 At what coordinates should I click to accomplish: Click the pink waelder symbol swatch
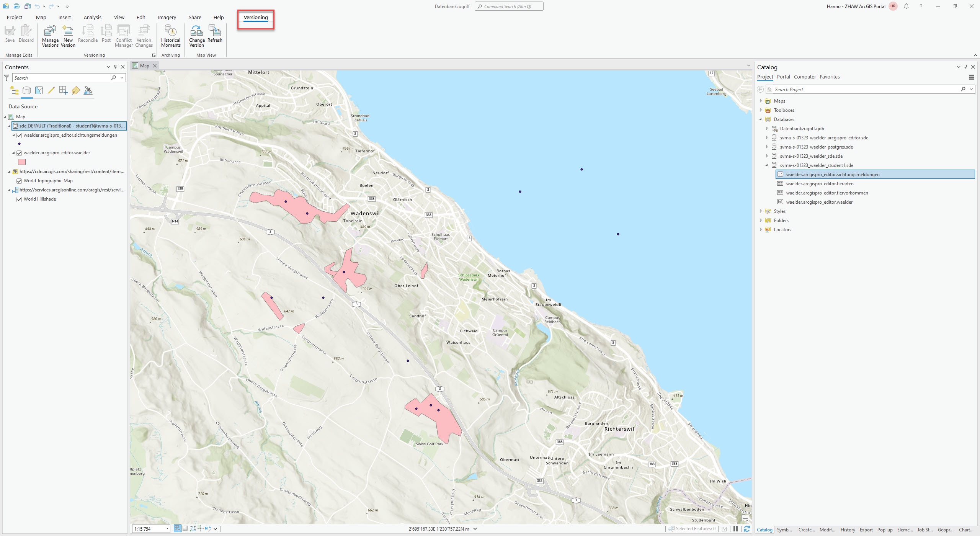pyautogui.click(x=22, y=162)
